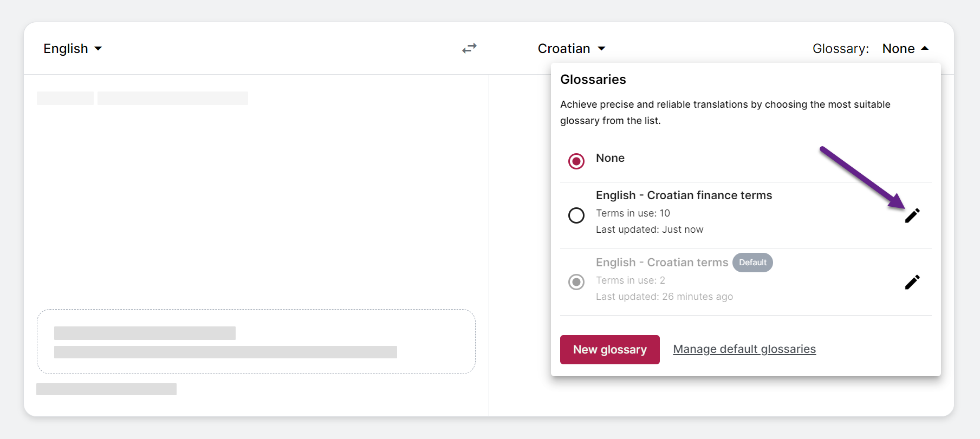
Task: Select the English - Croatian finance terms radio
Action: point(576,215)
